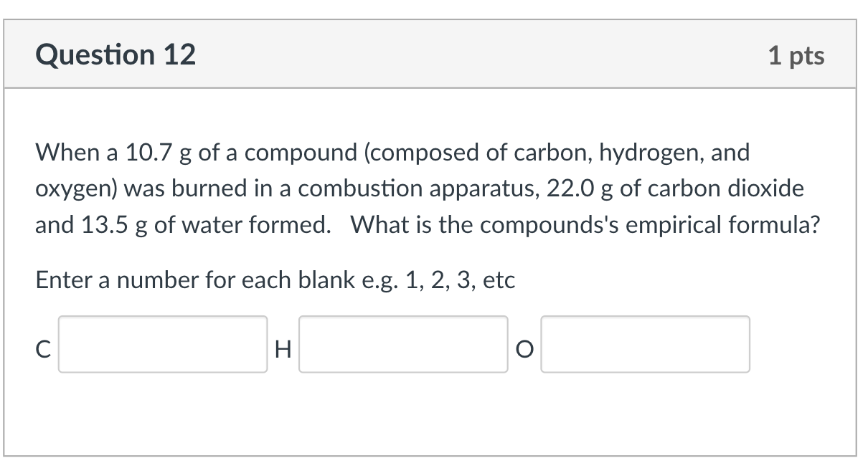This screenshot has height=463, width=868.
Task: Click the '1 pts' point value label
Action: [x=796, y=56]
